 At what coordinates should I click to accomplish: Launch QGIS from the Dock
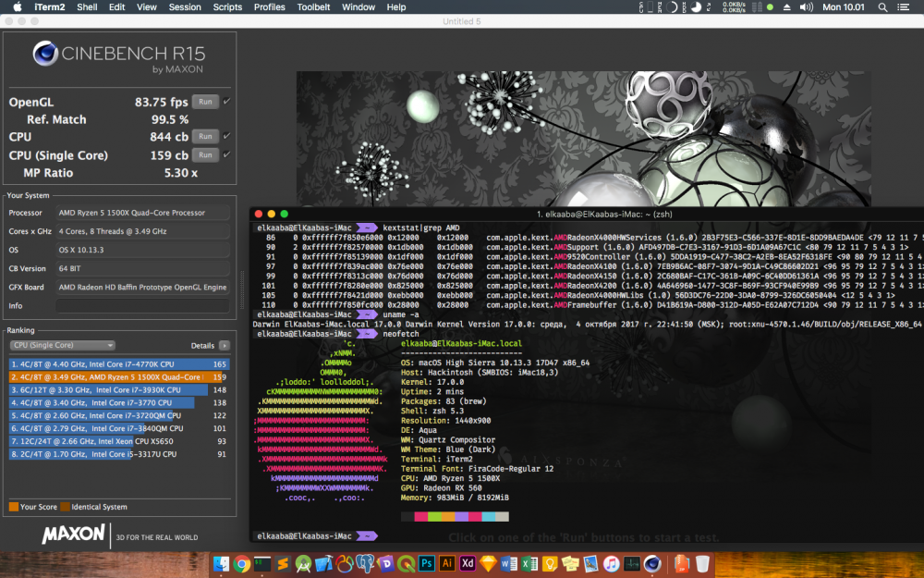(406, 564)
